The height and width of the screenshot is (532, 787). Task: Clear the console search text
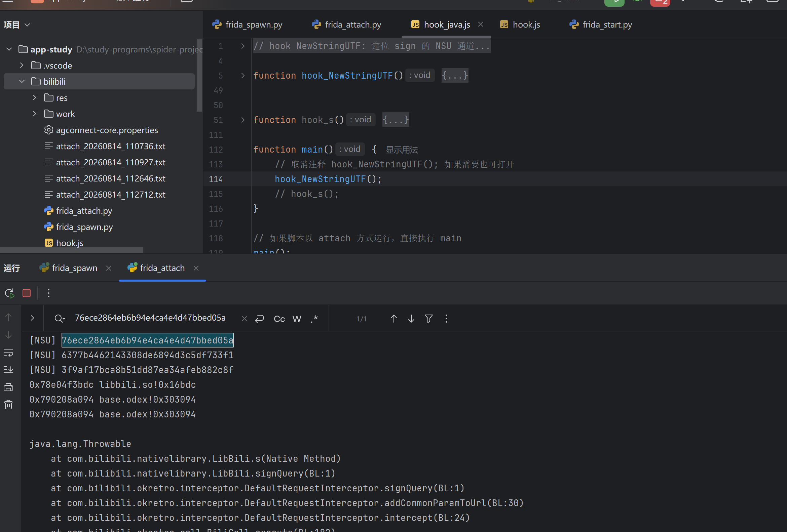tap(244, 319)
